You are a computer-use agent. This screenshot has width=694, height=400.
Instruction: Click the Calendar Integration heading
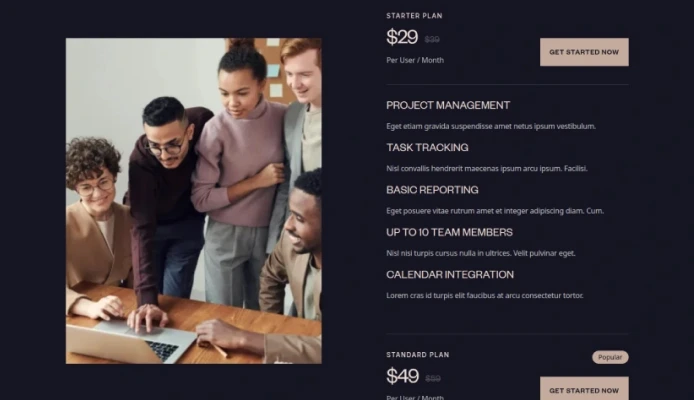click(450, 275)
